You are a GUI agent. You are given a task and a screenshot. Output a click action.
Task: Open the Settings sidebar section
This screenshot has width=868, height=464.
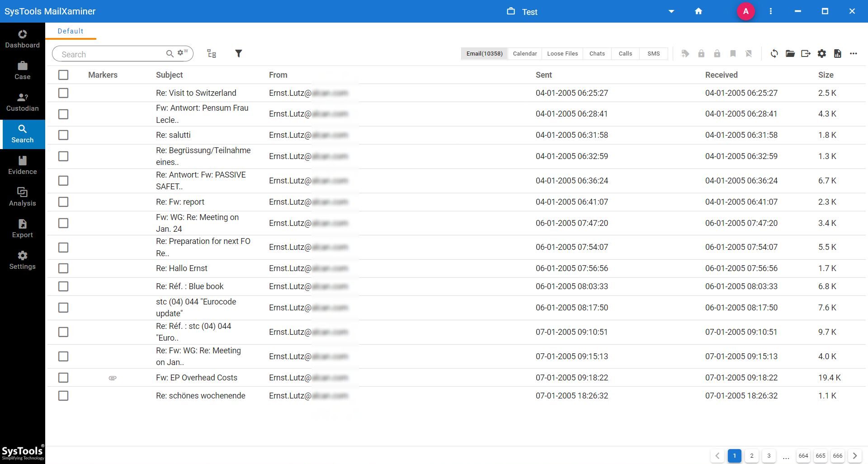[x=22, y=260]
